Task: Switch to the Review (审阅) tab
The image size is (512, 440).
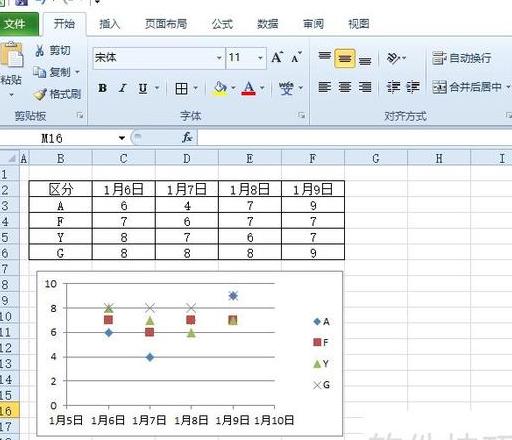Action: click(313, 24)
